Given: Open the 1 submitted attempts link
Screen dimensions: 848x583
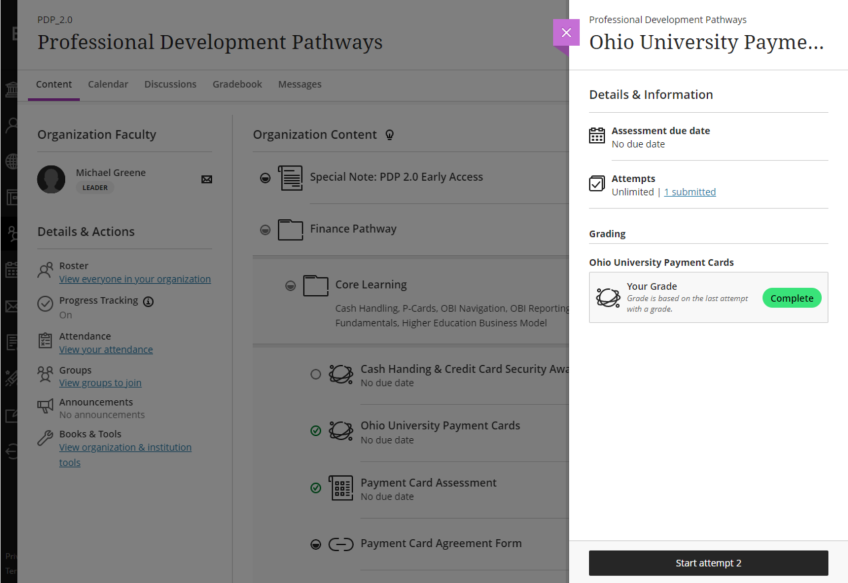Looking at the screenshot, I should point(689,192).
